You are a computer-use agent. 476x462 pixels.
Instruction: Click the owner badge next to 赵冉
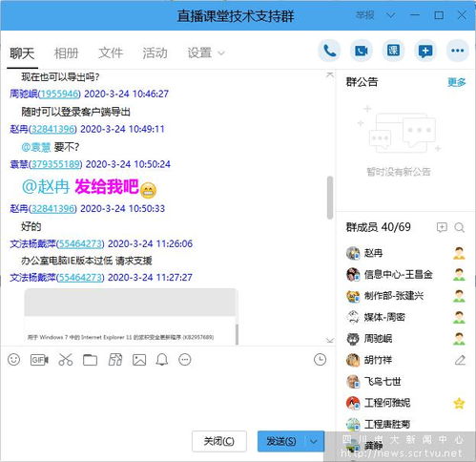[459, 253]
